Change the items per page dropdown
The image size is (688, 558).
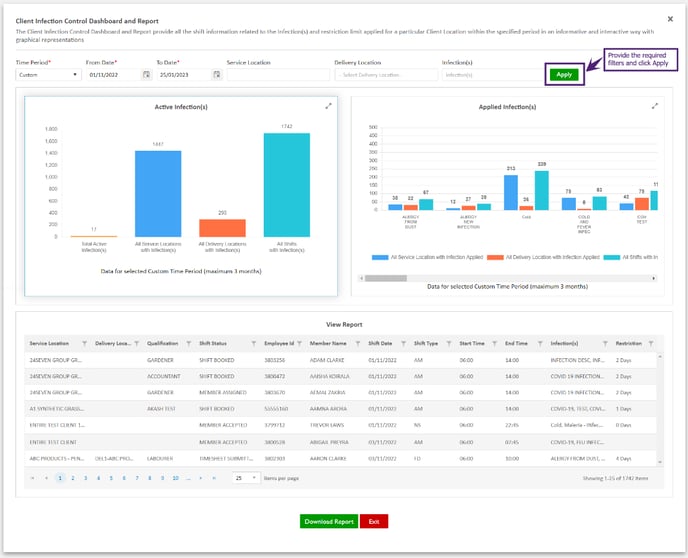(244, 478)
